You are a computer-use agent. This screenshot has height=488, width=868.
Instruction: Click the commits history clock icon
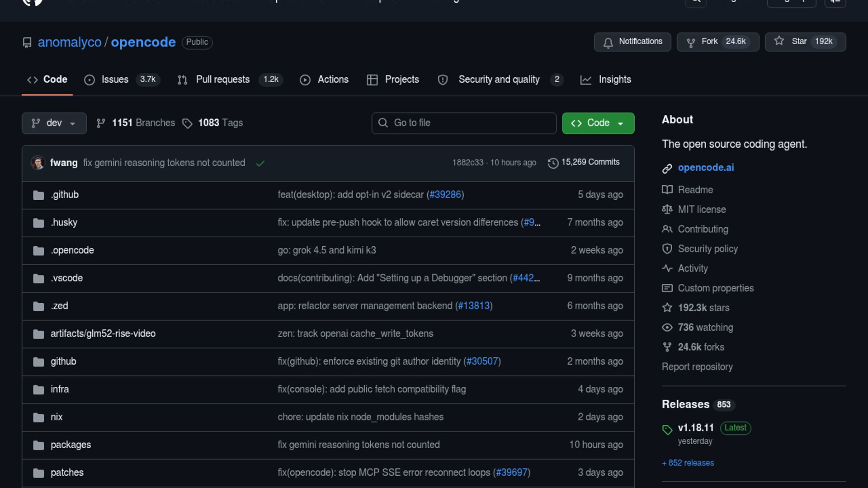tap(553, 163)
